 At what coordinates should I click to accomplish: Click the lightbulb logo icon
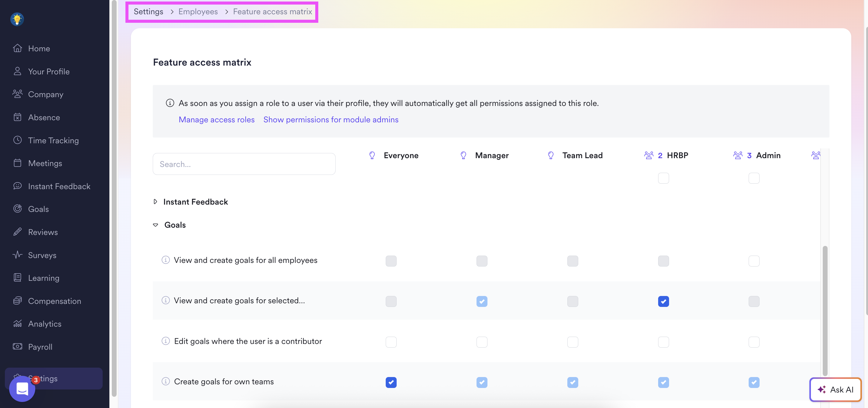point(17,19)
